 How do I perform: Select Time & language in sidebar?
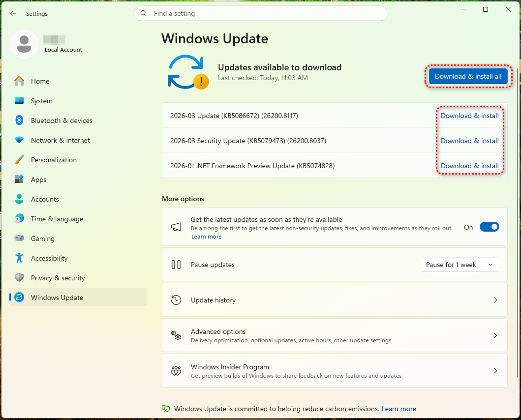click(57, 219)
